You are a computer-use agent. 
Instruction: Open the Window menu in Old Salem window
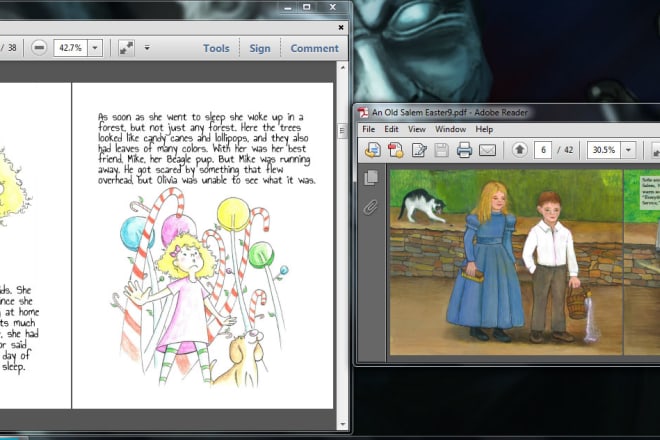(450, 129)
